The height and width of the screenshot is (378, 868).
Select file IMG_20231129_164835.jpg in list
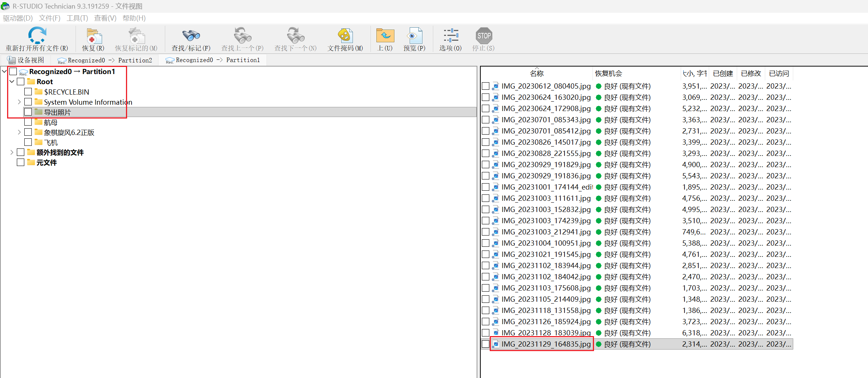(x=546, y=344)
